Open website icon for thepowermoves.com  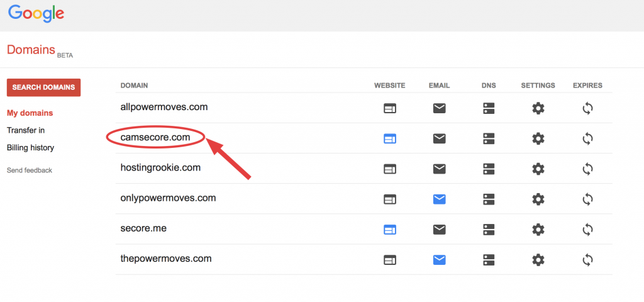click(390, 260)
